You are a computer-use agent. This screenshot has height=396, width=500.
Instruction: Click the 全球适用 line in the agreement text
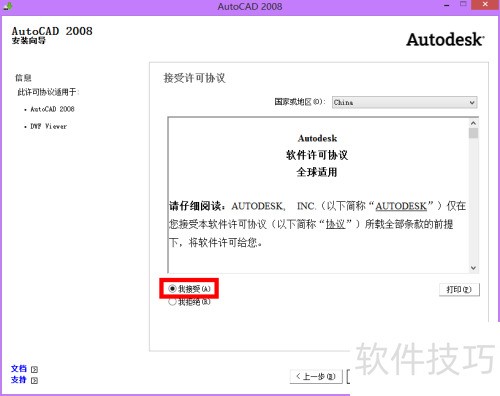pyautogui.click(x=317, y=172)
